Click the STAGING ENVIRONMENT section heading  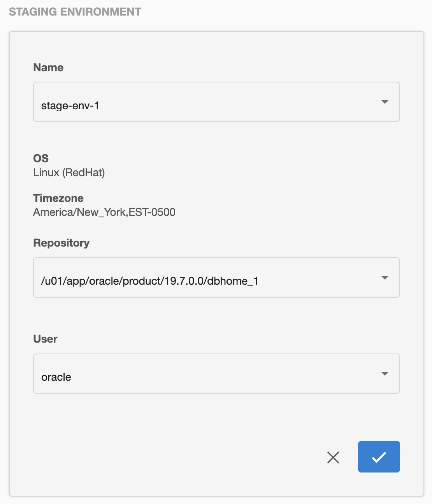coord(75,12)
